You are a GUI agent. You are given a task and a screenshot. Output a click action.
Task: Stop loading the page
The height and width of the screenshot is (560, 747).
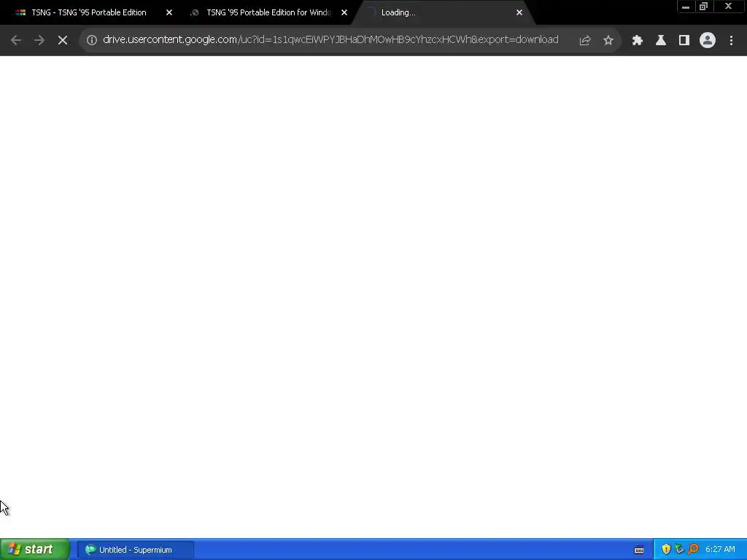pyautogui.click(x=63, y=41)
